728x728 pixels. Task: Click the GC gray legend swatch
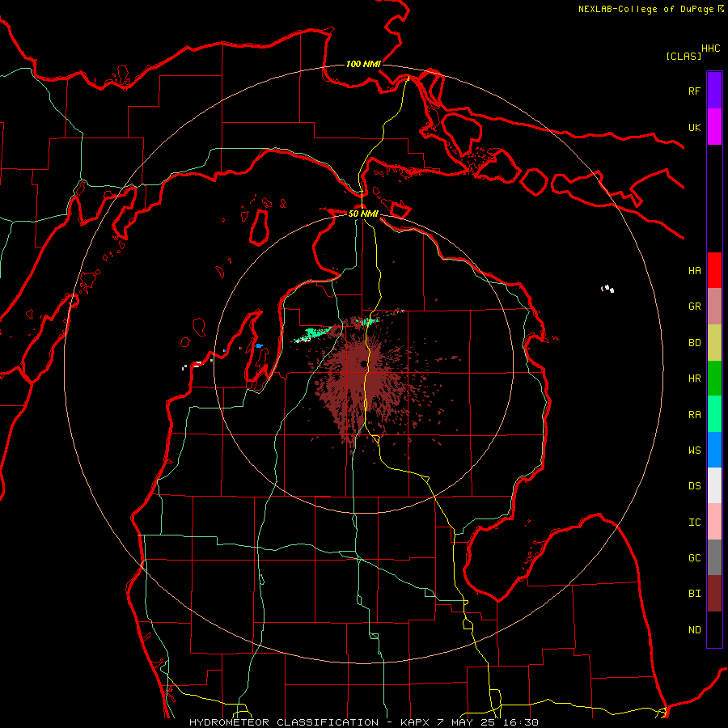[714, 557]
